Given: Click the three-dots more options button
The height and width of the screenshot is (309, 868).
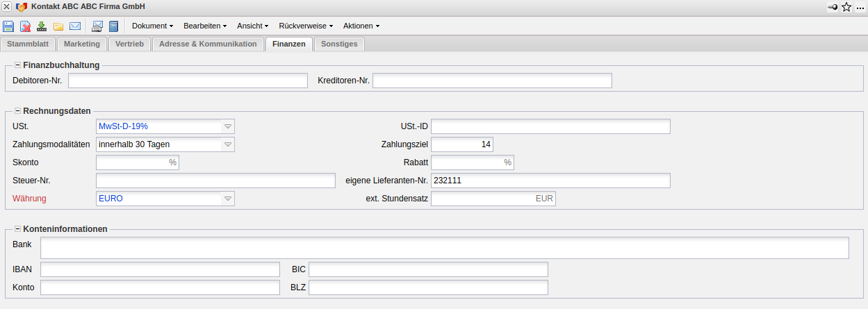Looking at the screenshot, I should coord(860,7).
